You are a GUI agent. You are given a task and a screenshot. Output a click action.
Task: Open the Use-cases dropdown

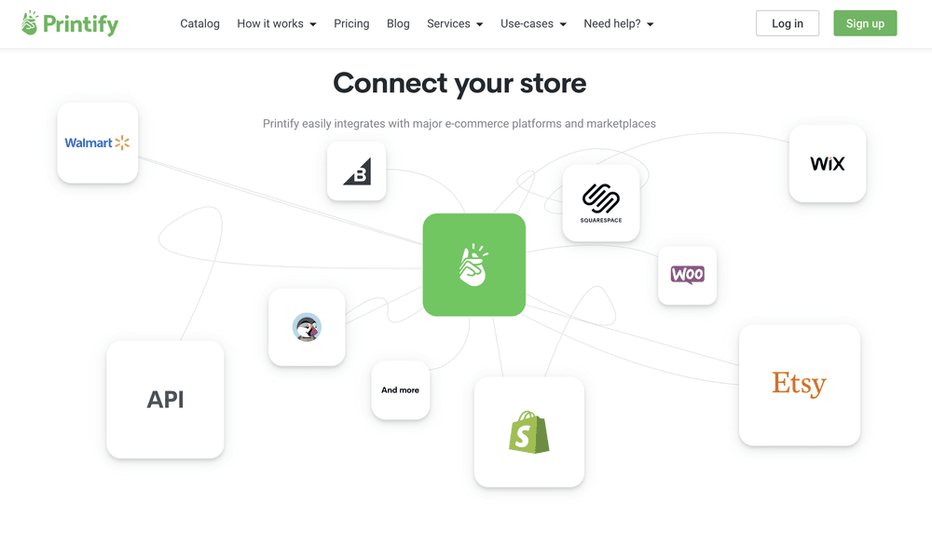533,24
